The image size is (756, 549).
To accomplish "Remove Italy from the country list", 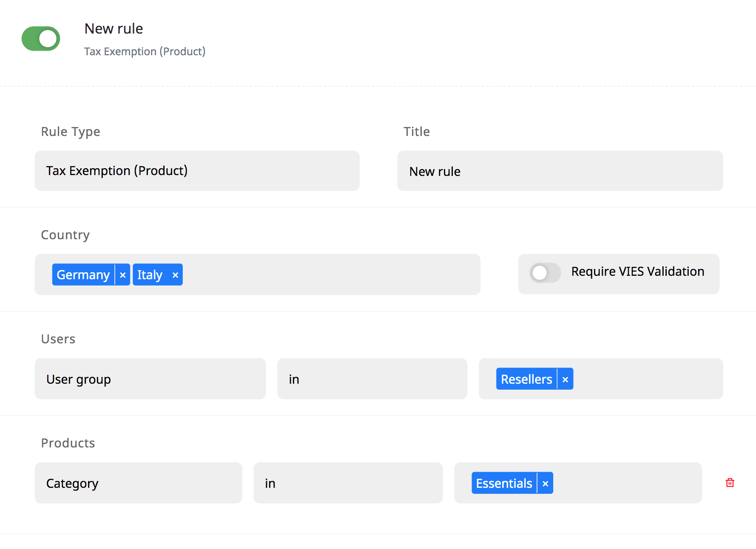I will tap(175, 275).
